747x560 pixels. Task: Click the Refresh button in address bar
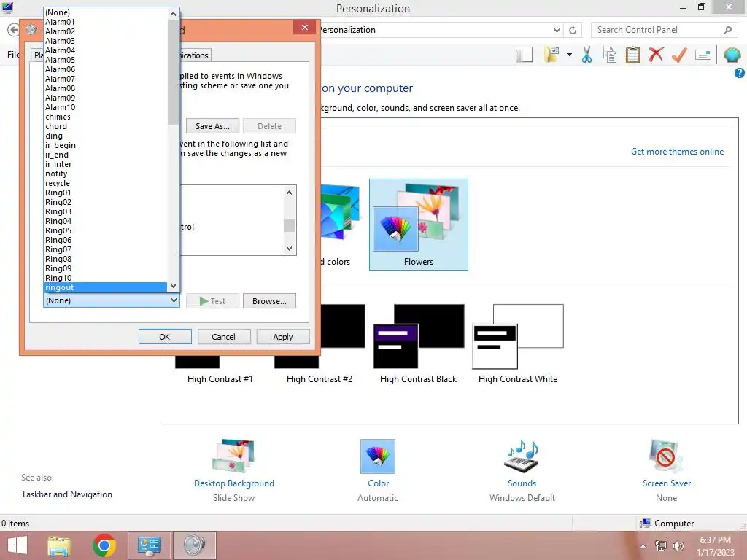tap(573, 30)
